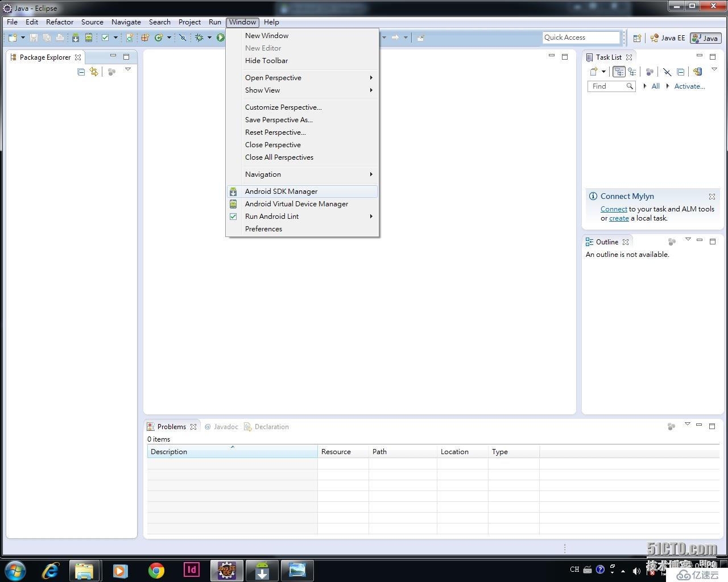Open the Refactor menu

click(60, 22)
